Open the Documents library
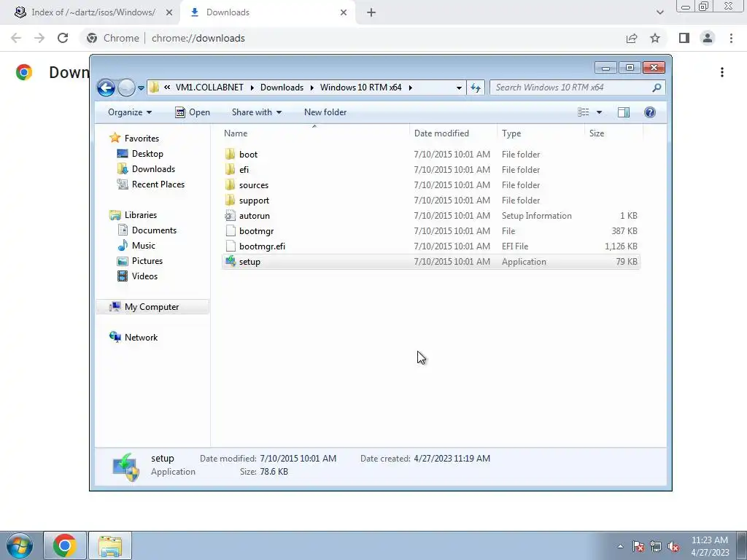The width and height of the screenshot is (747, 560). [x=154, y=230]
